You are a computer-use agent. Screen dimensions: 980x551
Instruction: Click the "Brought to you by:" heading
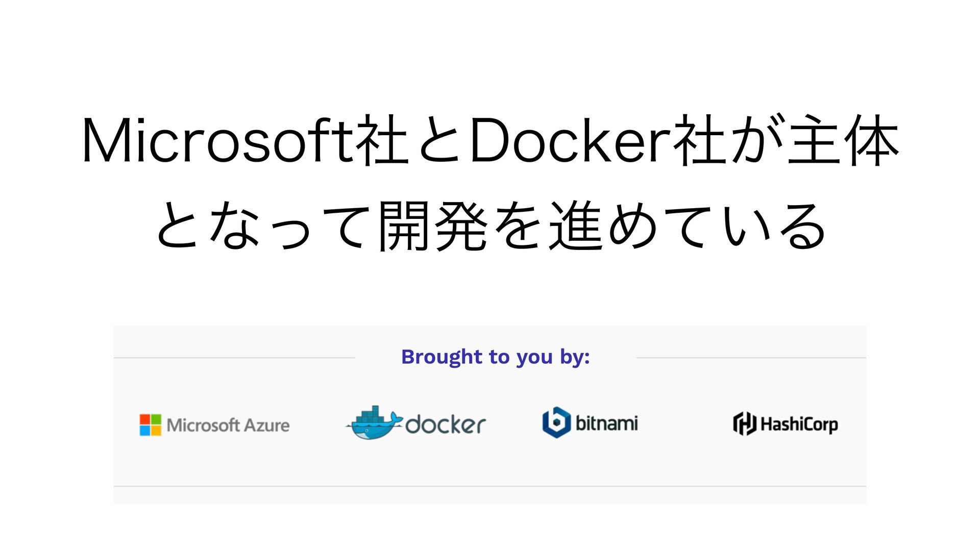[496, 357]
